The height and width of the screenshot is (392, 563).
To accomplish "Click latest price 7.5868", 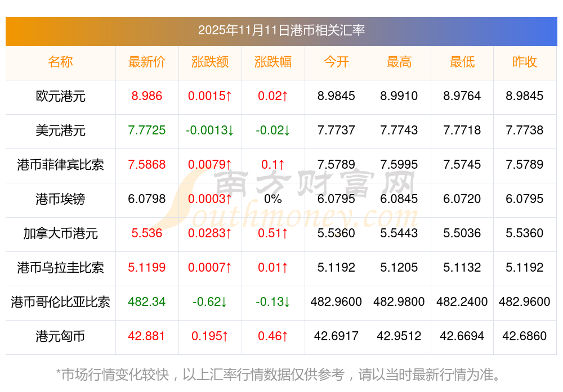I will click(147, 165).
